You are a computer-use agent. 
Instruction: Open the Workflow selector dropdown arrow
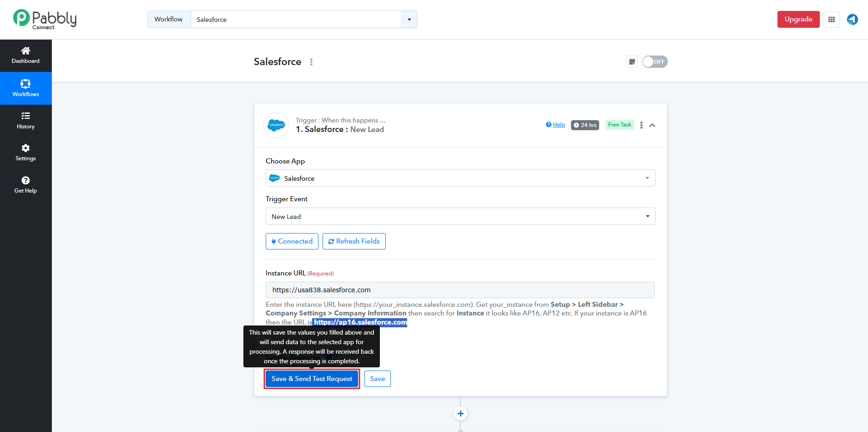[x=409, y=20]
